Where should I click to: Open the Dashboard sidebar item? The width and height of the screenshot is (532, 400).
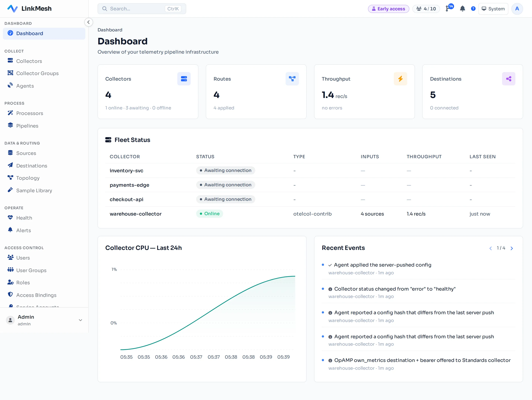(x=44, y=33)
